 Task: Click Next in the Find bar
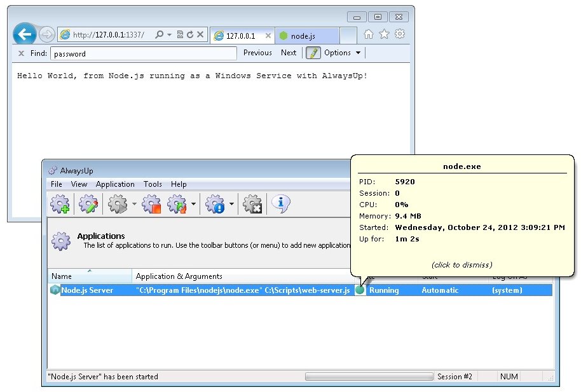(289, 53)
